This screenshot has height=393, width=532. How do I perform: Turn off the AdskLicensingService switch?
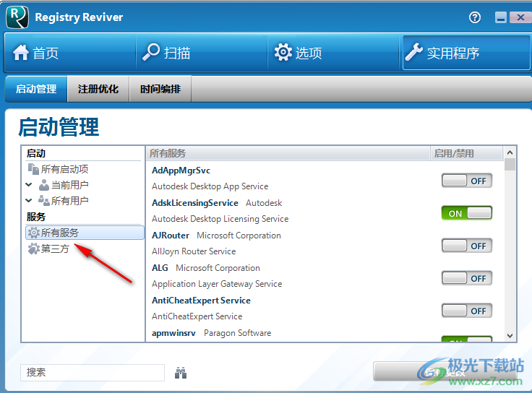pyautogui.click(x=466, y=213)
